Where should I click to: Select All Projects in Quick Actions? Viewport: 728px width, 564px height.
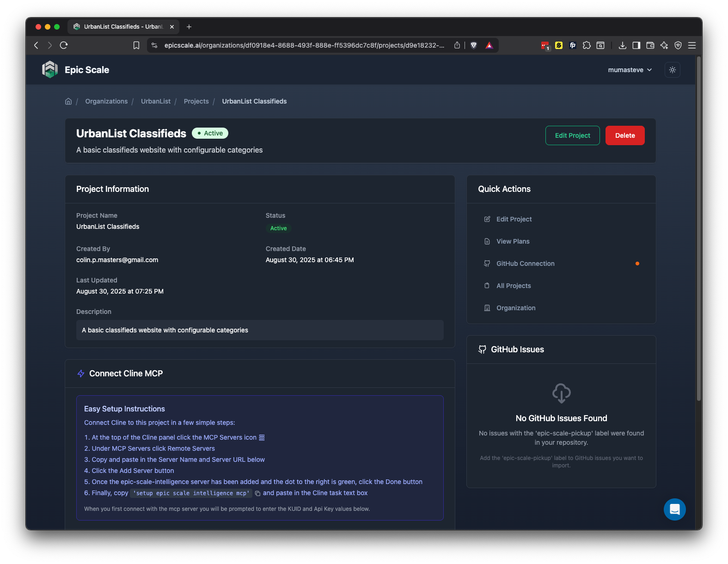[x=561, y=286]
